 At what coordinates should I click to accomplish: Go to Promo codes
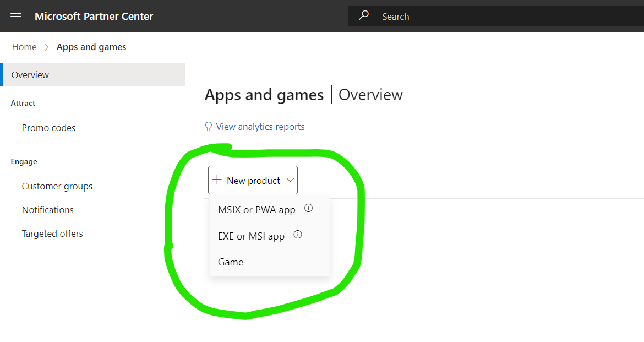pos(48,128)
